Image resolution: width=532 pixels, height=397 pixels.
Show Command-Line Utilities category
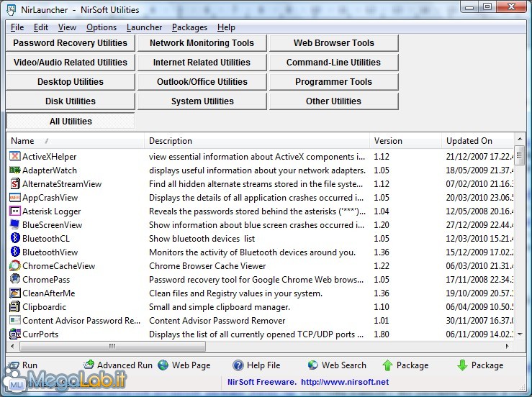point(334,63)
